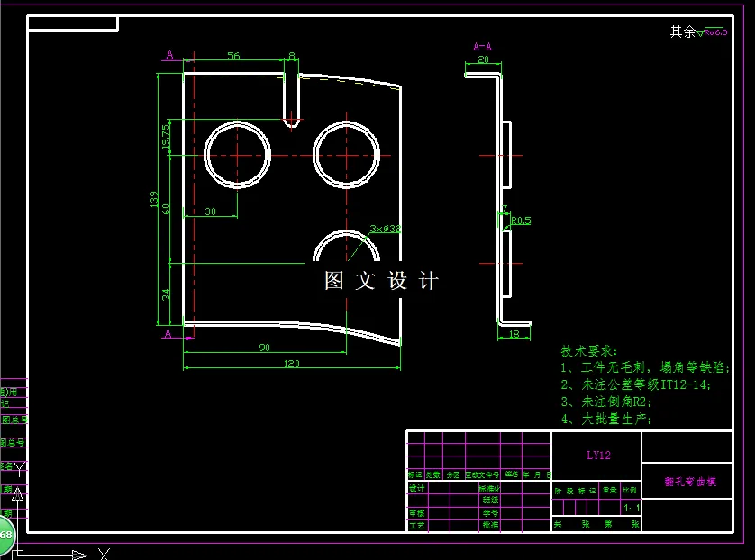Pick the 56 dimension text
The height and width of the screenshot is (560, 755).
click(233, 56)
